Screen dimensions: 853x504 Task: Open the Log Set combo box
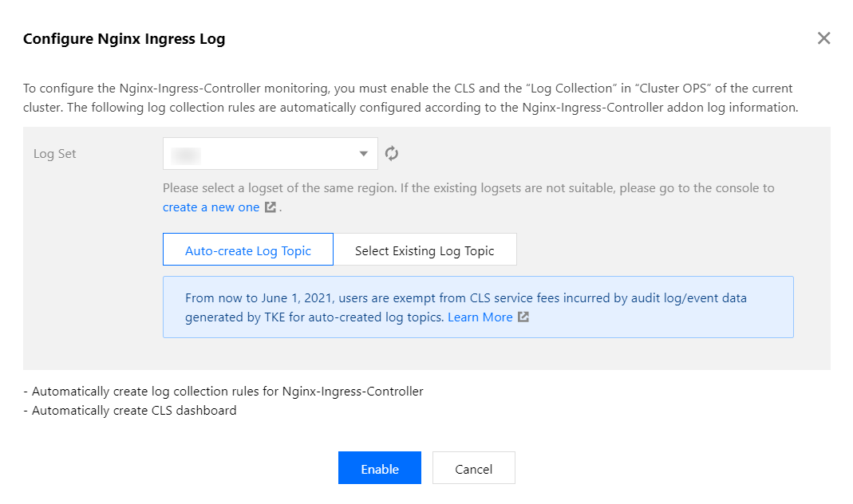[270, 154]
